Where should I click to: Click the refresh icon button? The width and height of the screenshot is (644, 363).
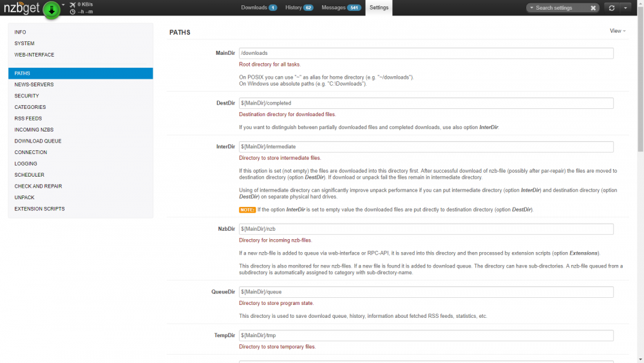tap(612, 8)
